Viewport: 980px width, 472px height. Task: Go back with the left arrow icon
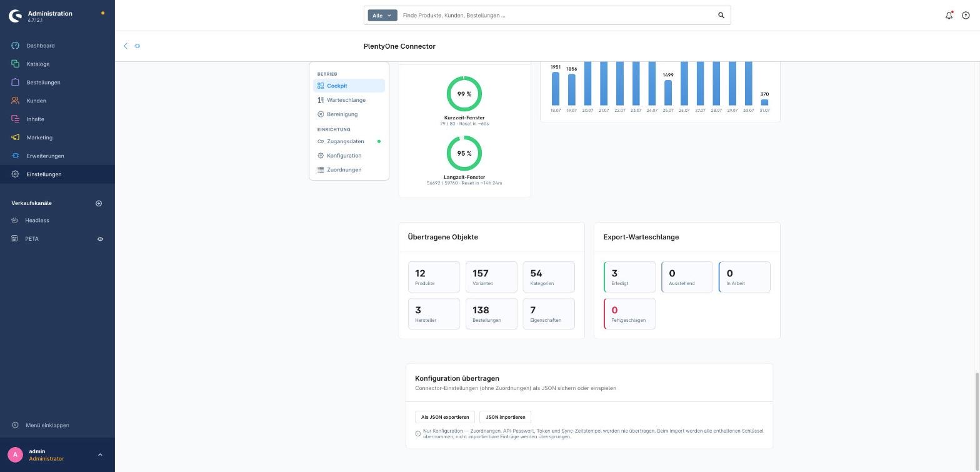click(126, 46)
